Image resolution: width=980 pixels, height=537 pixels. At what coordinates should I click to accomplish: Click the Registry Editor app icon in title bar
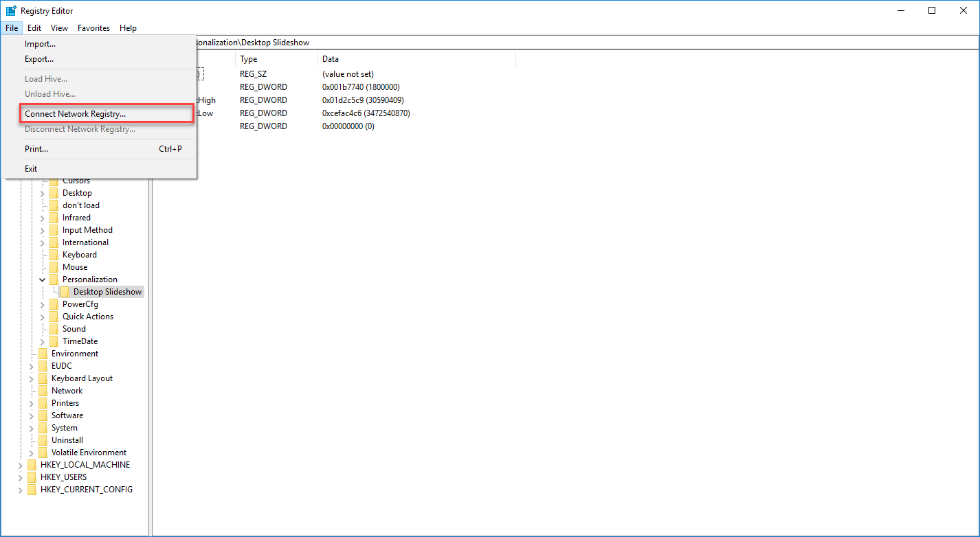pos(11,10)
